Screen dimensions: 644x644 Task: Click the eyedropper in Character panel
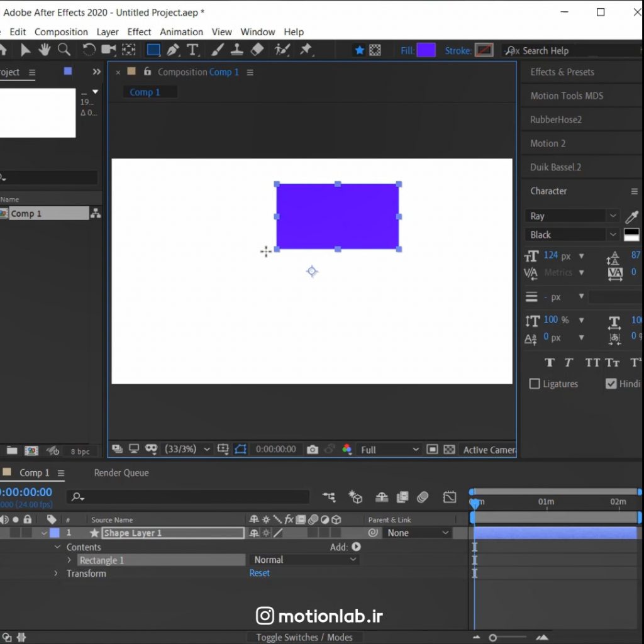click(x=631, y=216)
